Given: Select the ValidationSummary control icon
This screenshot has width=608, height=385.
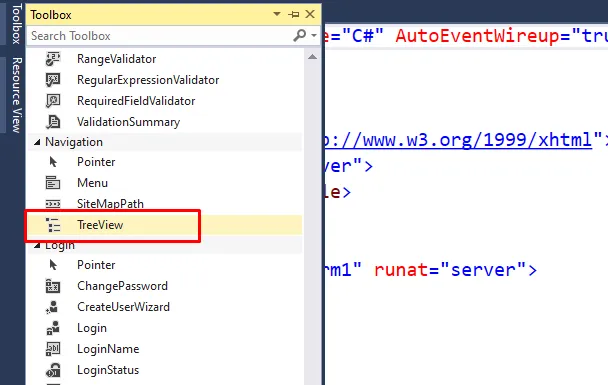Looking at the screenshot, I should 53,122.
